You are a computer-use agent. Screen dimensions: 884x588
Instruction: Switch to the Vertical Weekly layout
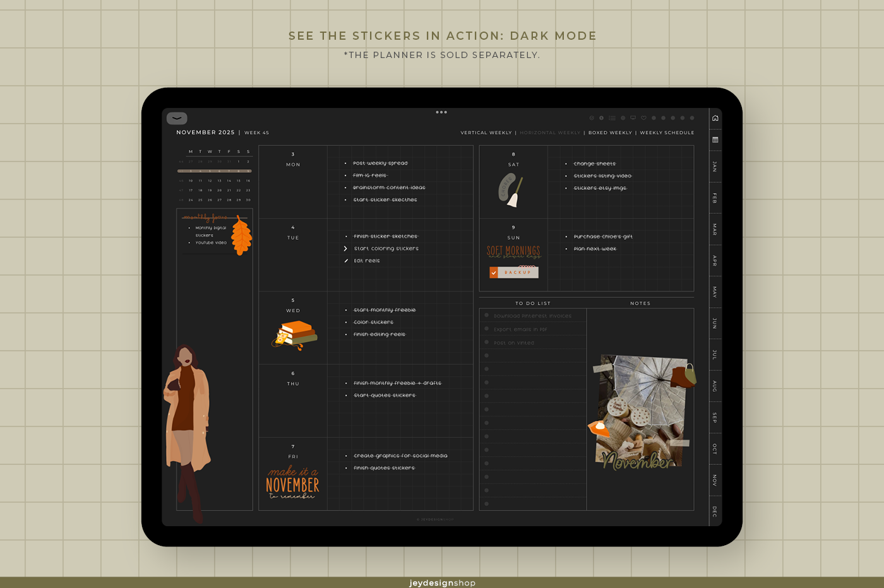point(486,133)
